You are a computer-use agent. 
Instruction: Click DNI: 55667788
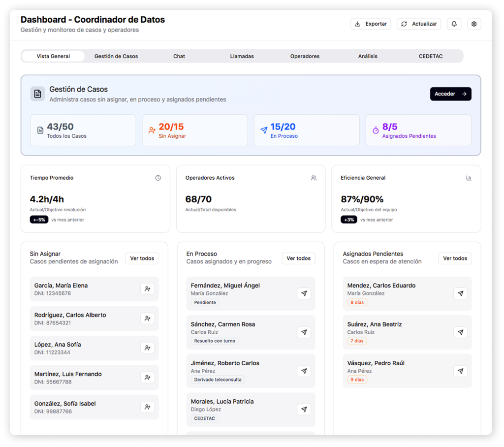(x=53, y=382)
